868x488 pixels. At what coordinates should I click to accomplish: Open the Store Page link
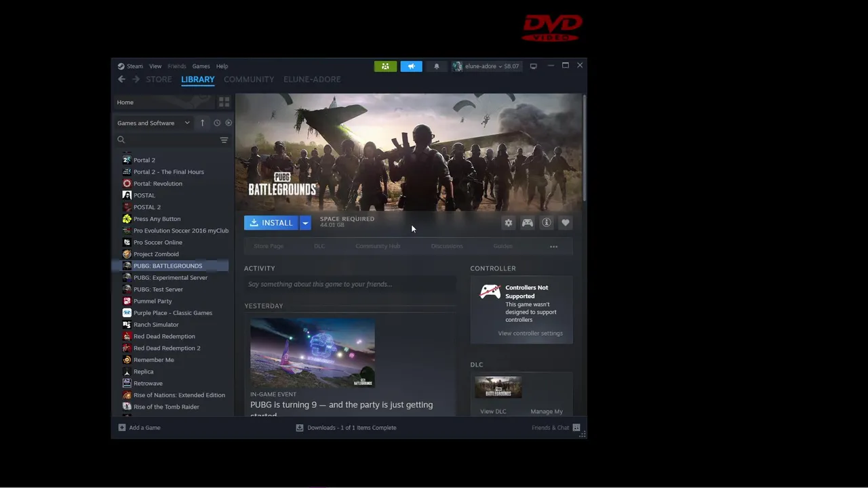tap(269, 246)
